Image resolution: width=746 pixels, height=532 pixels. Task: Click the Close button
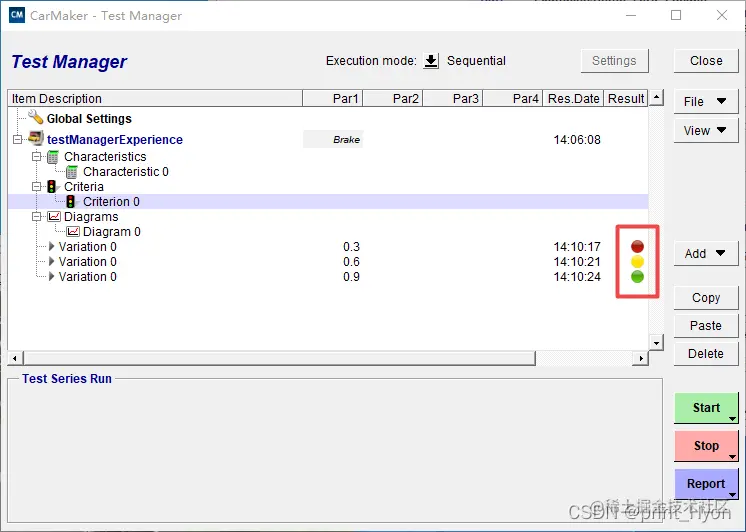(x=706, y=61)
